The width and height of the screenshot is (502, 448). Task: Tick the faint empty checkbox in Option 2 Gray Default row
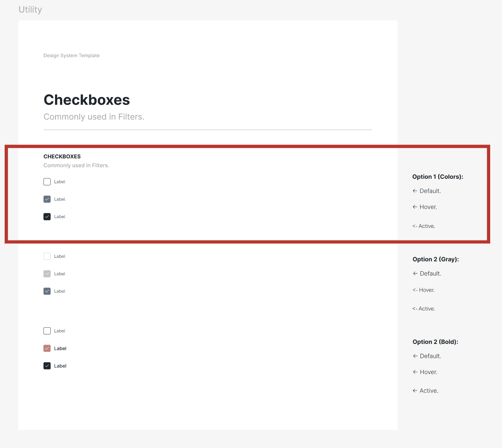47,256
